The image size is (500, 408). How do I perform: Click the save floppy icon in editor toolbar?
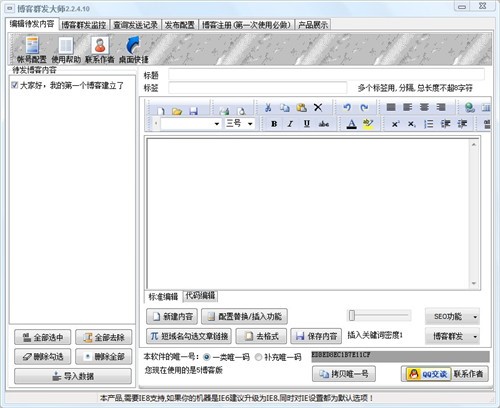pos(193,110)
